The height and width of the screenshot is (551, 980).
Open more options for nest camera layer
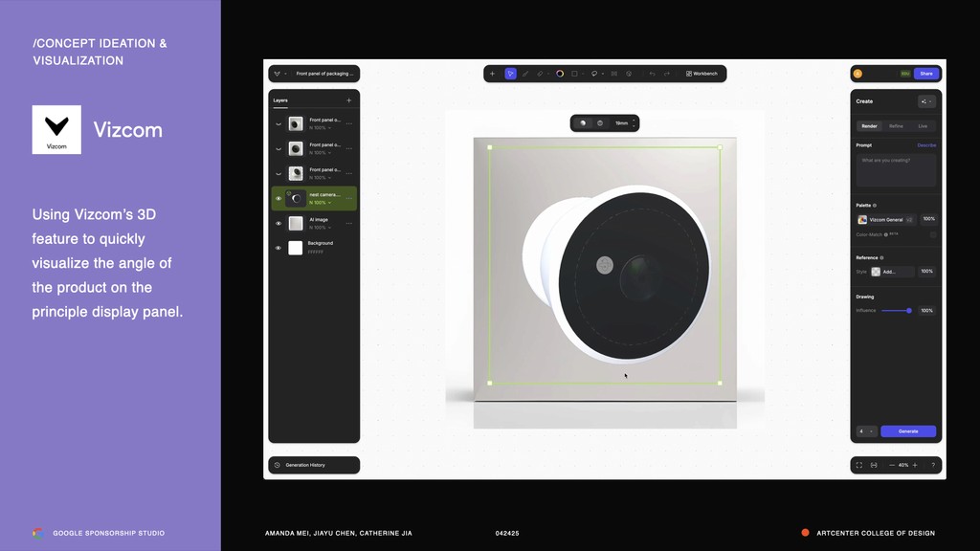(x=349, y=199)
